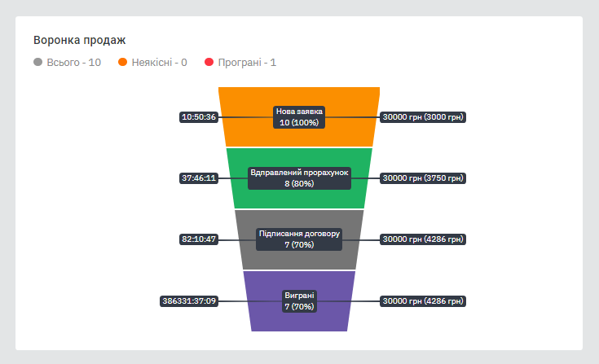Click the 37:46:11 duration badge
Image resolution: width=599 pixels, height=364 pixels.
[199, 178]
